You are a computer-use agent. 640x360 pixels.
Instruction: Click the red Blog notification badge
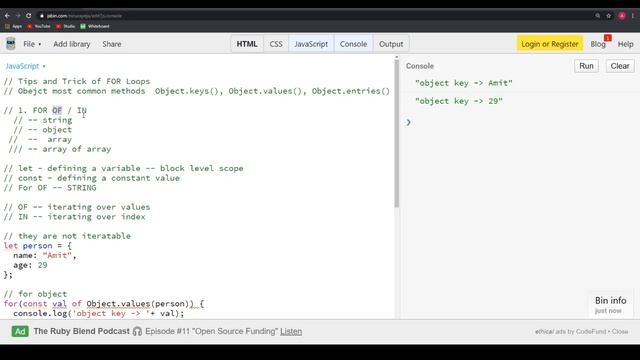[x=608, y=38]
